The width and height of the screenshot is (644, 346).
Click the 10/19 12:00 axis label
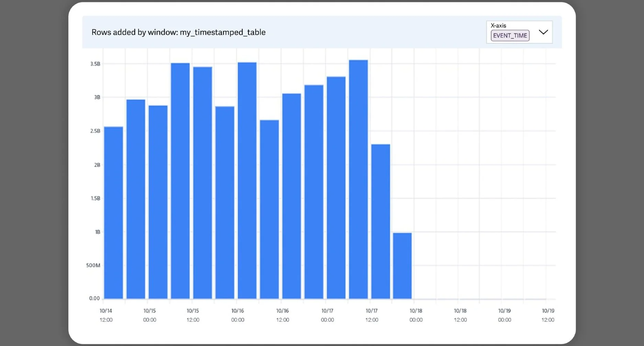click(x=548, y=315)
